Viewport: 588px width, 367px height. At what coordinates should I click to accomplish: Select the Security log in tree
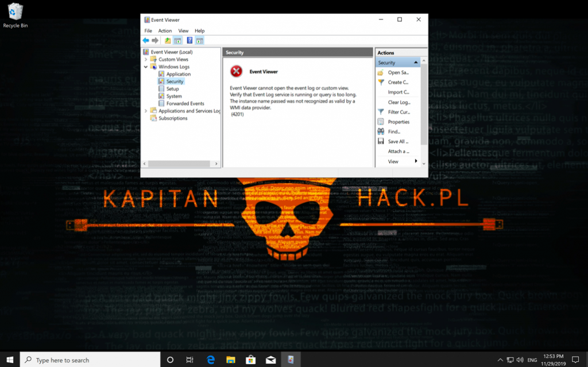coord(175,82)
